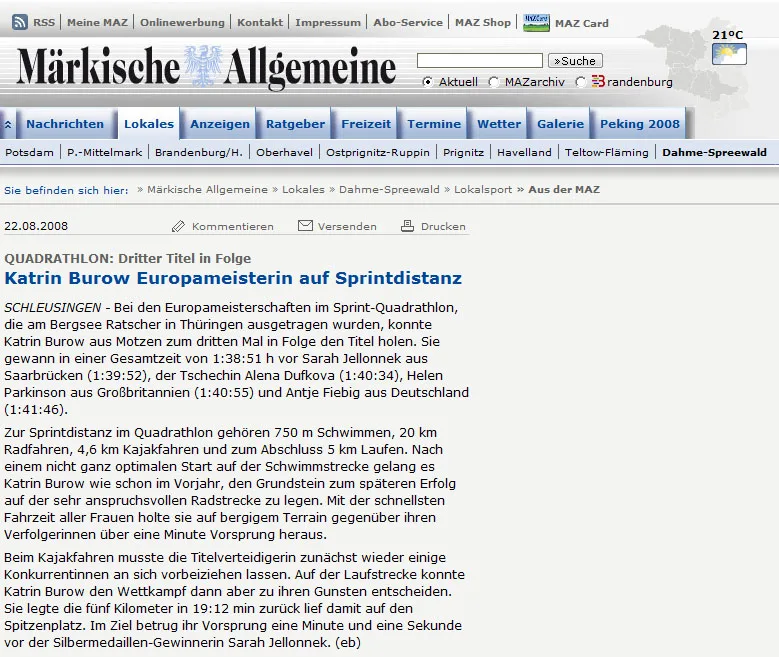The height and width of the screenshot is (657, 779).
Task: Click the Kommentieren pencil icon
Action: pyautogui.click(x=178, y=227)
